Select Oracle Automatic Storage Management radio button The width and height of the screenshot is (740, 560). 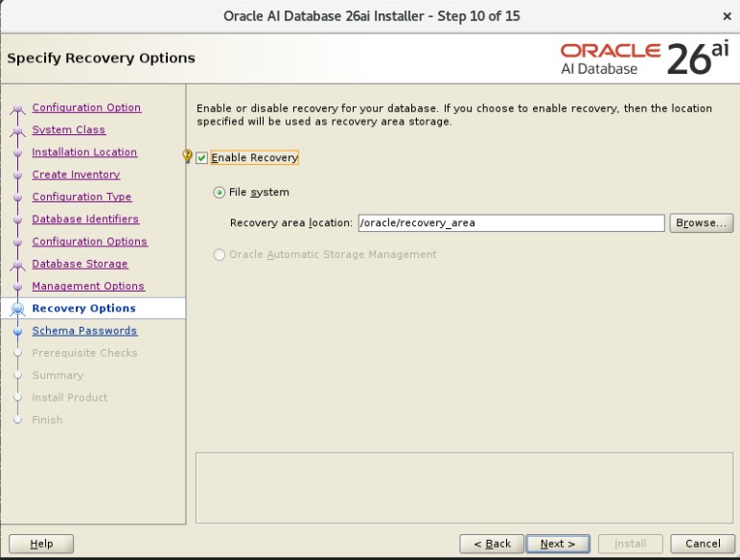[x=219, y=254]
